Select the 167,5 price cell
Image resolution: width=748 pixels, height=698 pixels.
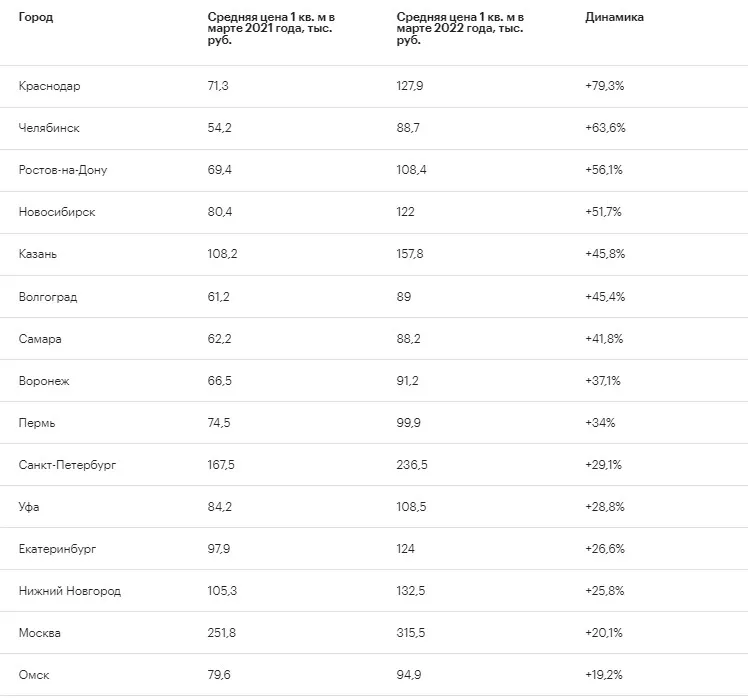point(221,465)
